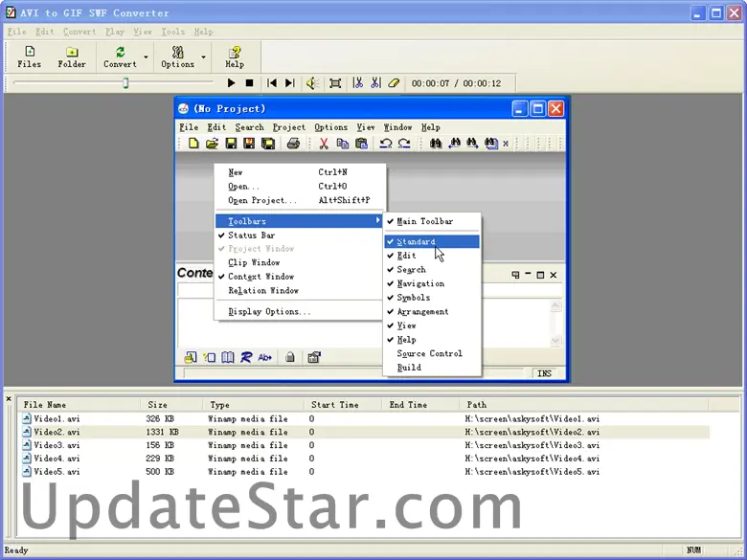Start playback with the Play button

[x=231, y=83]
